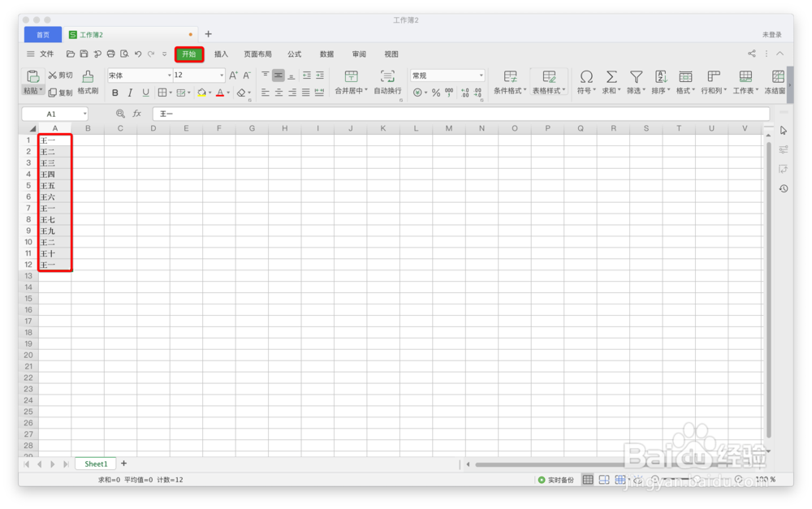Open the 开始 (Home) ribbon tab
Screen dimensions: 812x509
[x=189, y=54]
